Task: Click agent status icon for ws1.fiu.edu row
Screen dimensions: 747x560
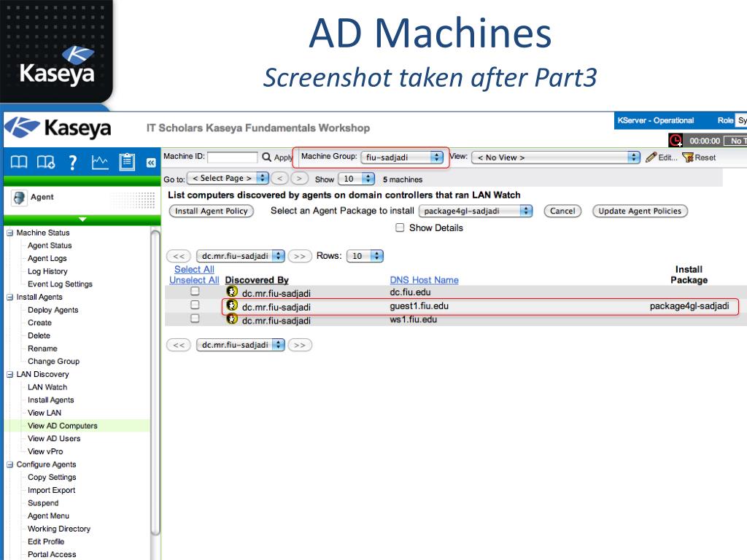Action: point(232,319)
